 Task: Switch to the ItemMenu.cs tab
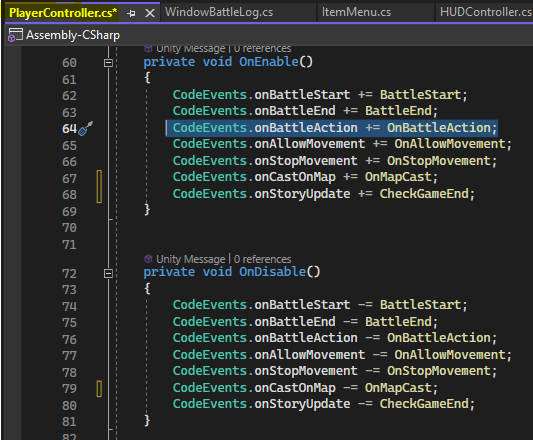click(356, 12)
